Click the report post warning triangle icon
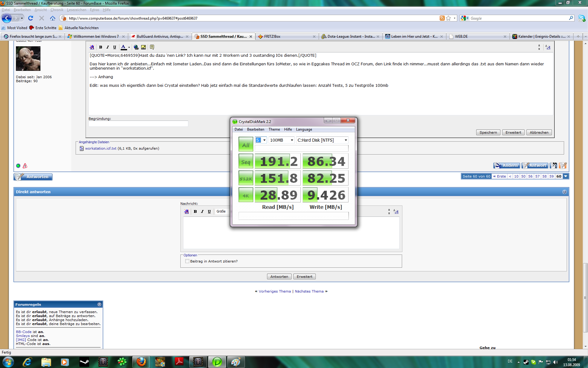 tap(25, 166)
